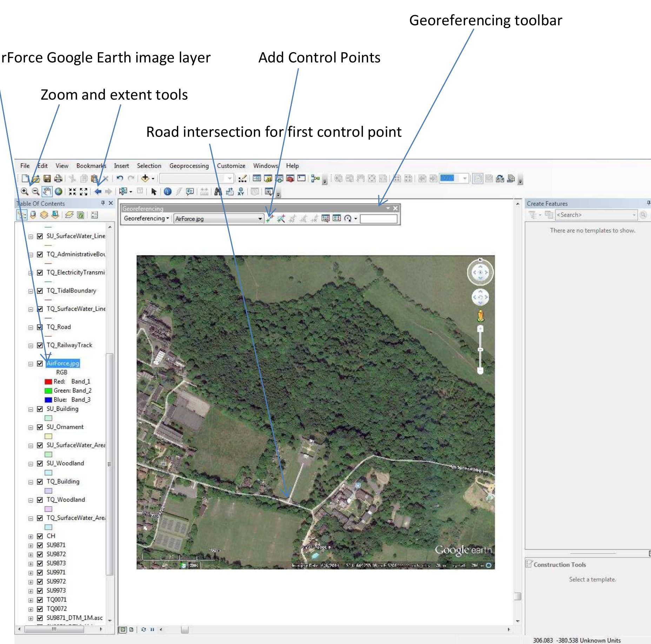Select the SU9871_DTM_1M.asc layer name
The height and width of the screenshot is (644, 651).
click(74, 618)
